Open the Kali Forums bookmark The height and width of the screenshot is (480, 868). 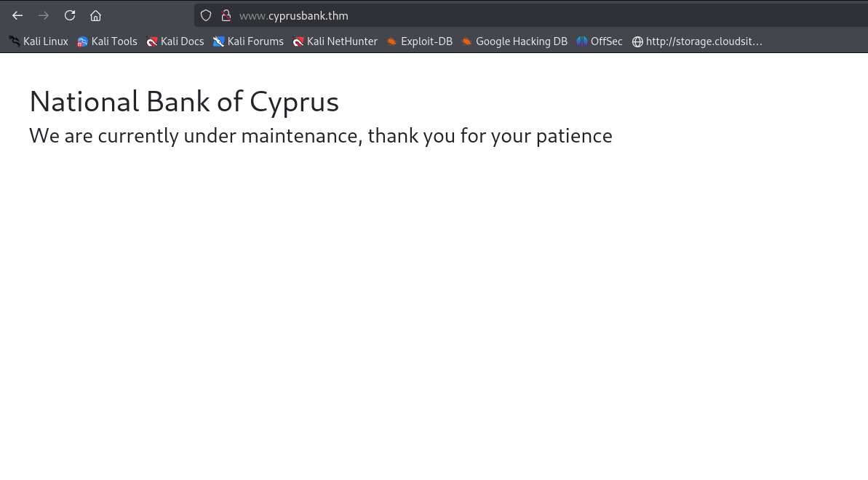[248, 41]
